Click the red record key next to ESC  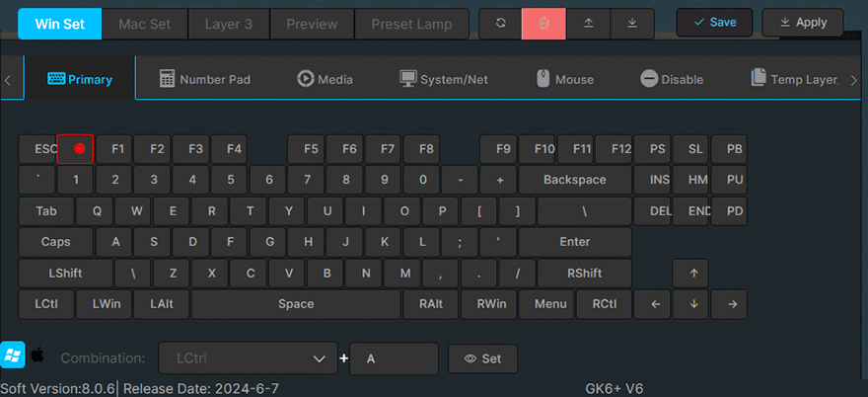click(x=75, y=149)
